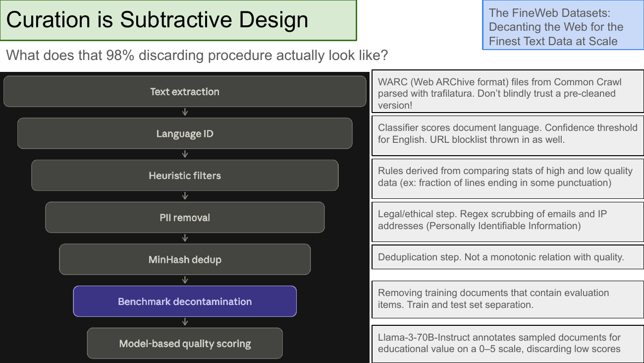The height and width of the screenshot is (363, 644).
Task: Click the arrow below MinHash dedup
Action: 185,280
